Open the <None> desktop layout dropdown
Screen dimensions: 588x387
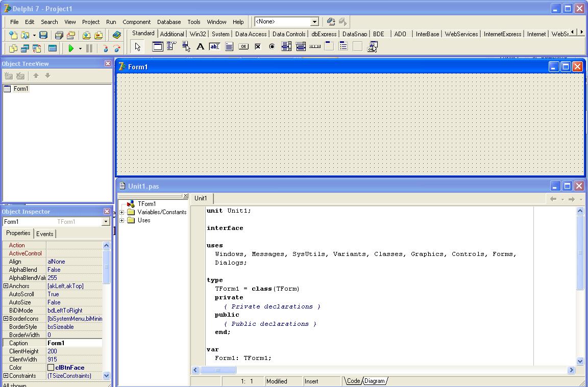[x=314, y=22]
